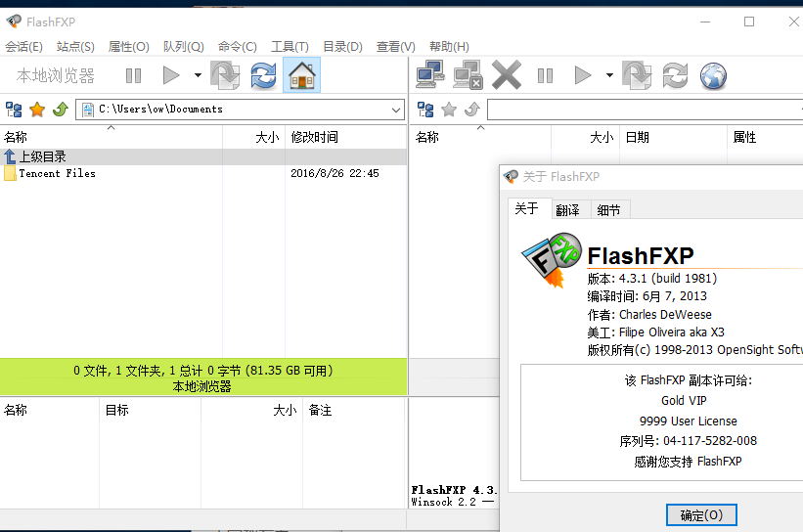The height and width of the screenshot is (532, 803).
Task: Click the remote pane play transfer icon
Action: pos(583,75)
